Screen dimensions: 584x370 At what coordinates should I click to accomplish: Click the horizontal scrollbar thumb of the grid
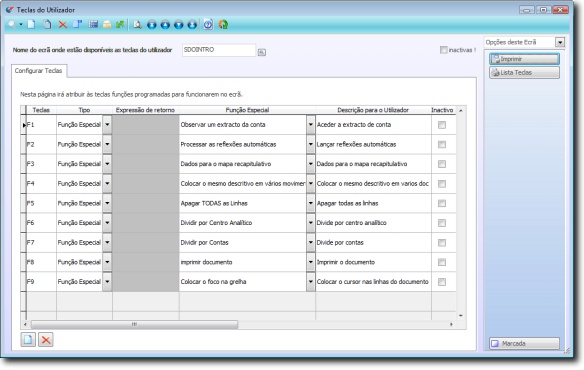pos(134,325)
